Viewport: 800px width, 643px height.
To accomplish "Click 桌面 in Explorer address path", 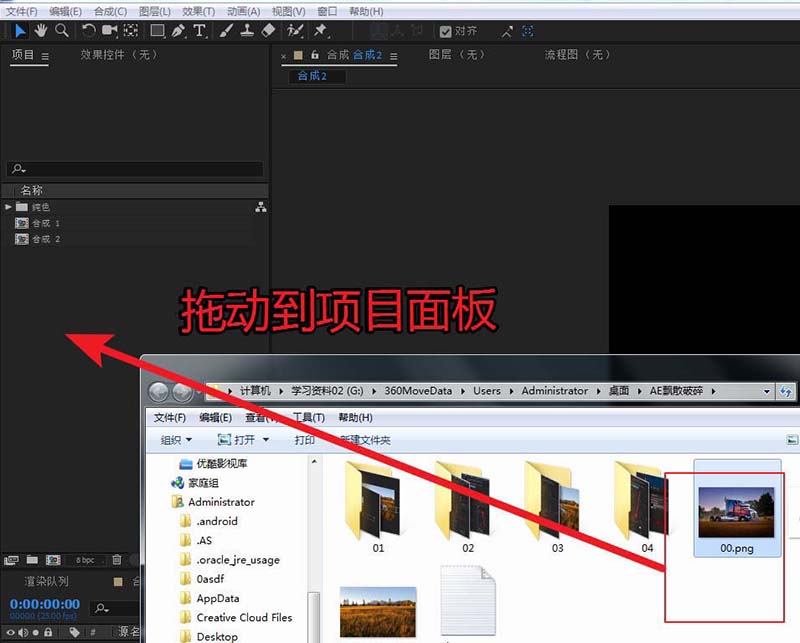I will click(x=618, y=391).
